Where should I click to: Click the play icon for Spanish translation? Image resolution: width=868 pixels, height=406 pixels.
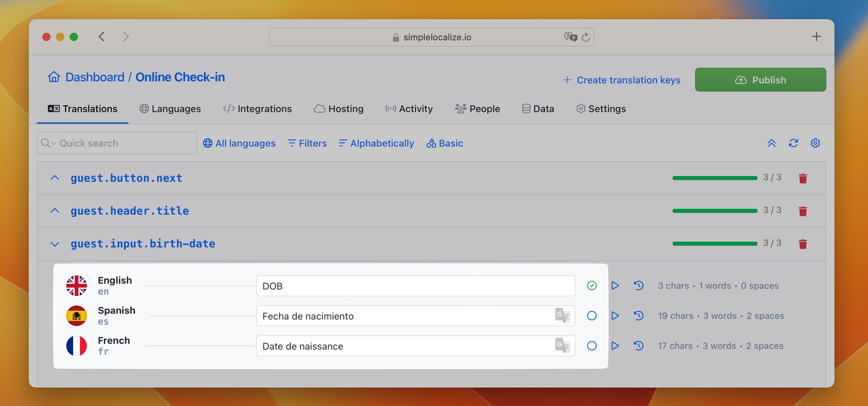click(x=615, y=316)
